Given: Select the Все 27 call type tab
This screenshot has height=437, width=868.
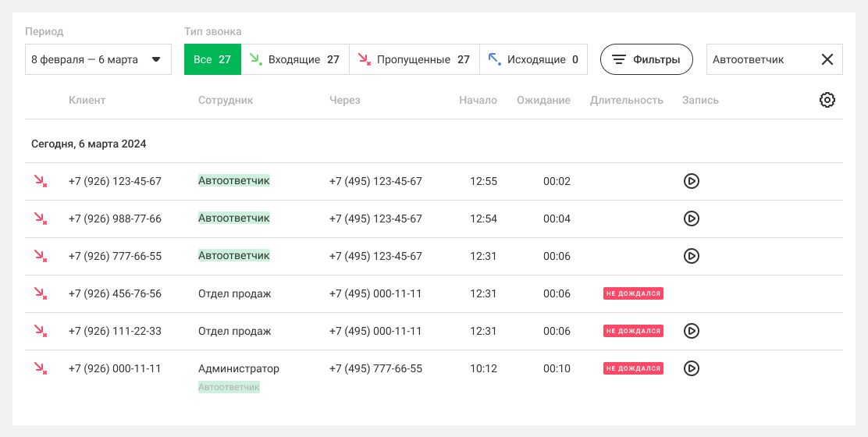Looking at the screenshot, I should 212,59.
